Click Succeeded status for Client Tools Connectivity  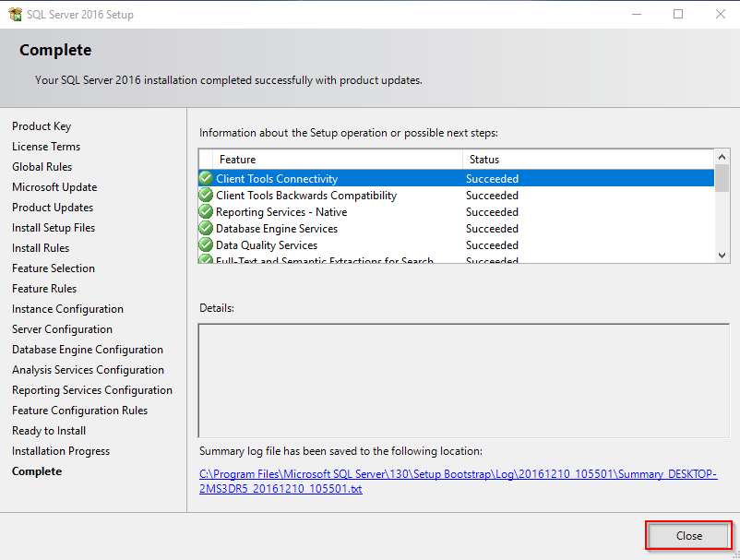[x=492, y=178]
